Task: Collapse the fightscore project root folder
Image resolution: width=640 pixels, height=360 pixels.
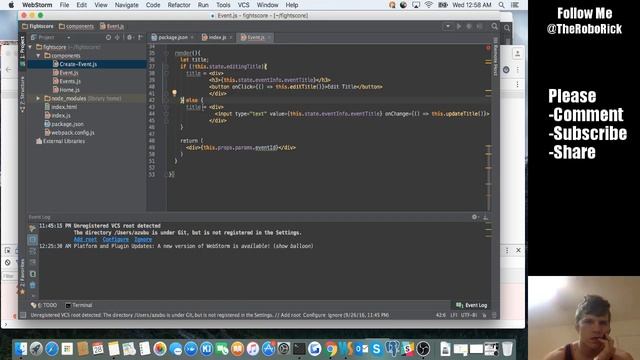Action: 30,47
